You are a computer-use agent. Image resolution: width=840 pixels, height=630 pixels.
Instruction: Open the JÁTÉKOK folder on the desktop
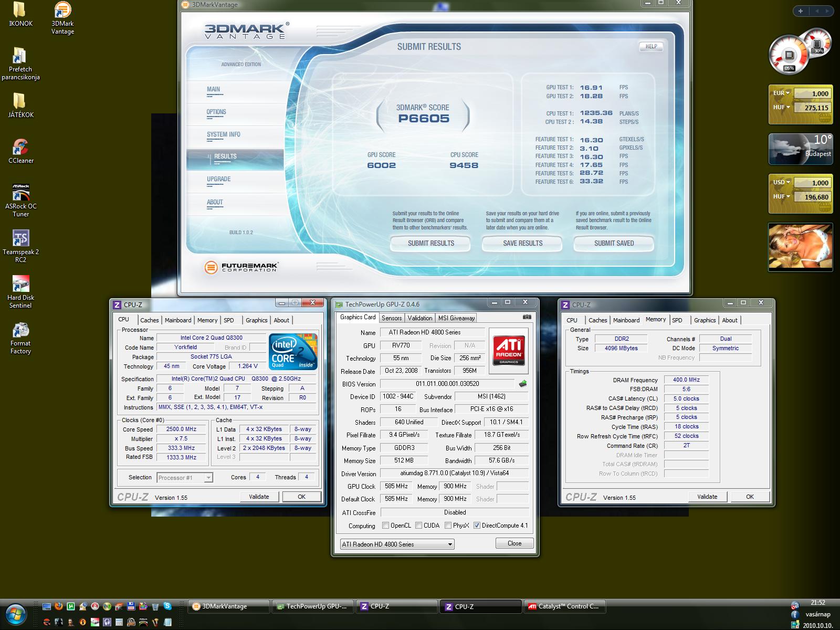click(20, 105)
